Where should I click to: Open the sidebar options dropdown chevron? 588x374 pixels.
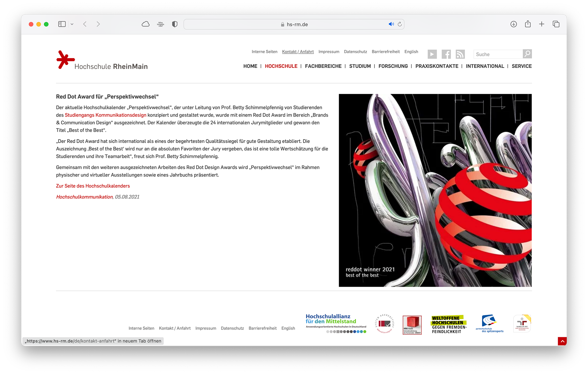(x=72, y=24)
